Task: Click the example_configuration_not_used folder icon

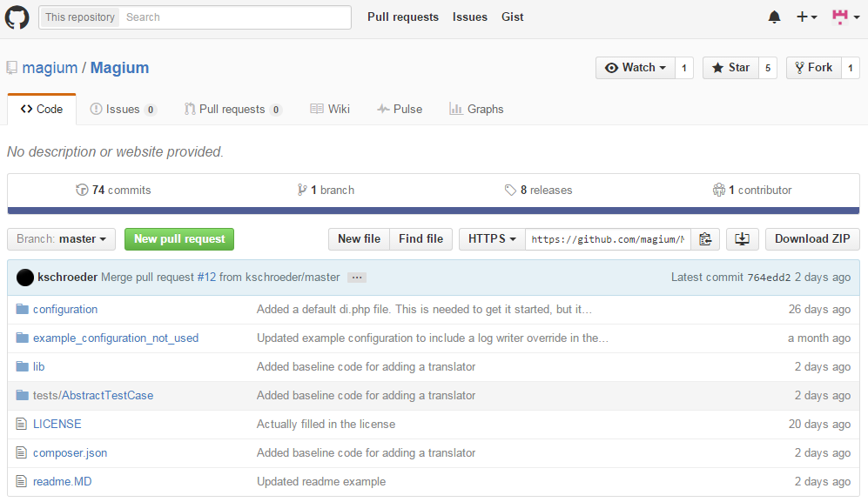Action: click(22, 338)
